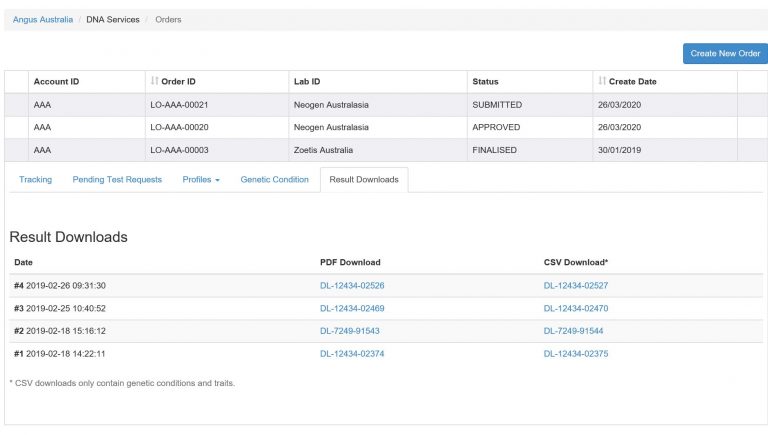The width and height of the screenshot is (768, 435).
Task: Download PDF DL-7249-91543
Action: coord(349,331)
